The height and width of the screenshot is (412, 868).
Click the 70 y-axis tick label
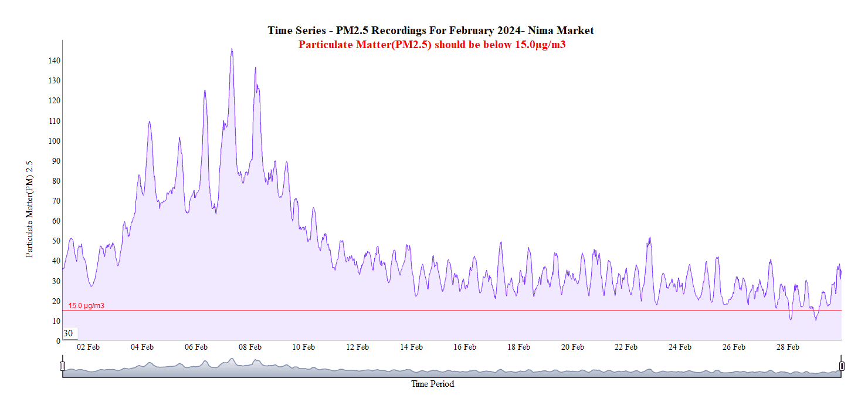pyautogui.click(x=56, y=201)
